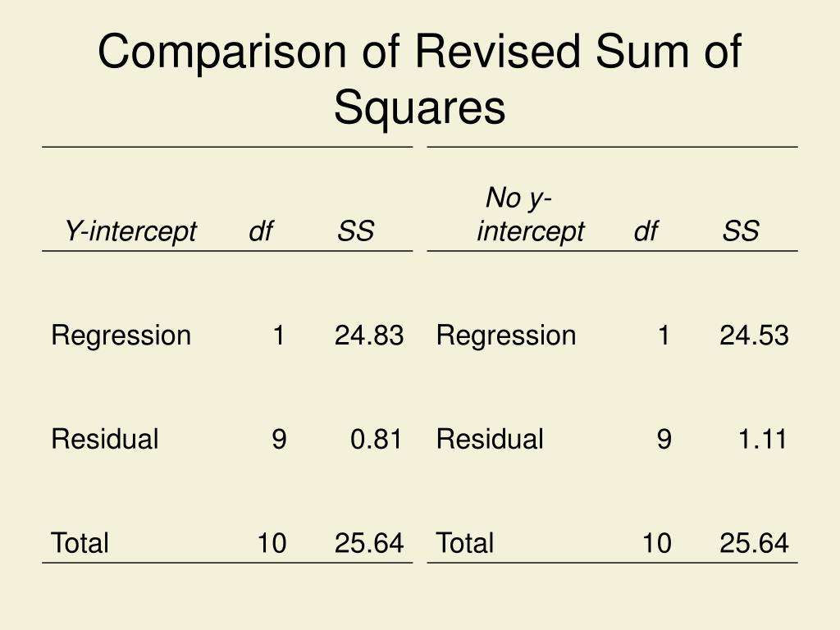Click the 0.81 residual value

coord(376,440)
